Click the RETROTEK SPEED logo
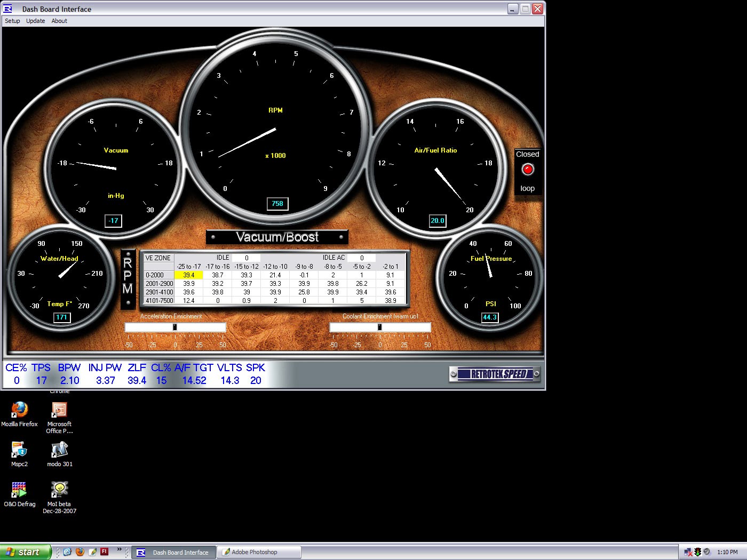Image resolution: width=747 pixels, height=560 pixels. point(494,374)
